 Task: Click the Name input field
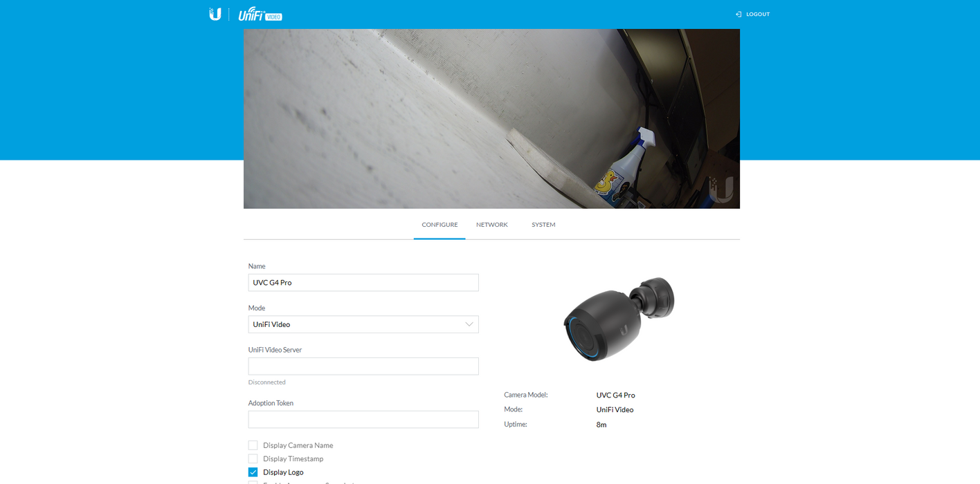point(363,282)
